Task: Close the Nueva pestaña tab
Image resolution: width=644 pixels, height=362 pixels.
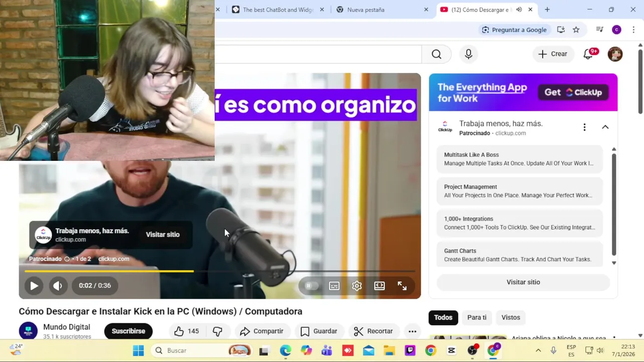Action: click(x=426, y=10)
